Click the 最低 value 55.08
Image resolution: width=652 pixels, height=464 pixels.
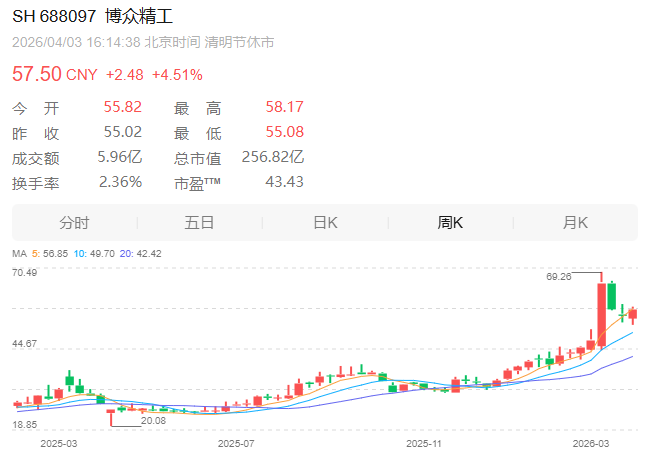tap(285, 132)
